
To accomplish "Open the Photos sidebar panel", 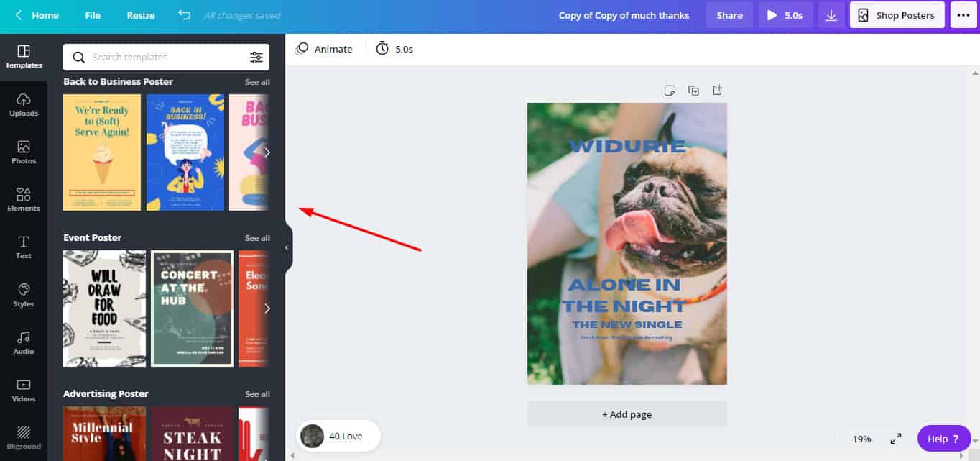I will (x=24, y=152).
